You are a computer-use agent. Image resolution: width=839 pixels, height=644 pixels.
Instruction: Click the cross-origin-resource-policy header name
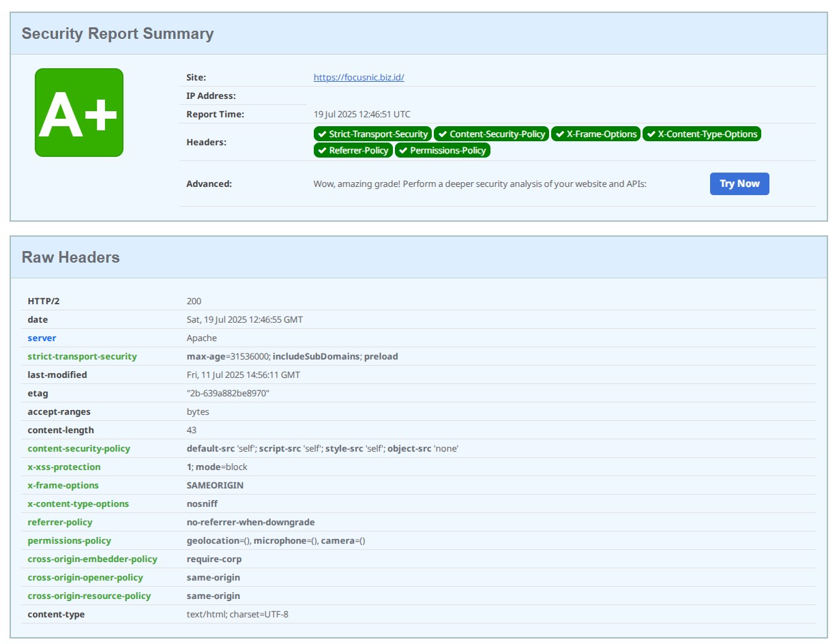click(x=89, y=596)
